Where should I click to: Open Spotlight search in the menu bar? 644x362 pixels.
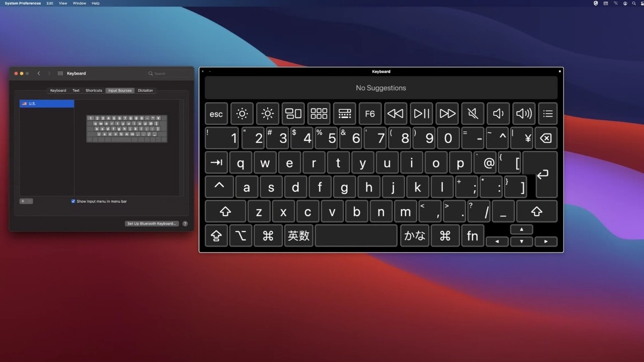point(634,3)
